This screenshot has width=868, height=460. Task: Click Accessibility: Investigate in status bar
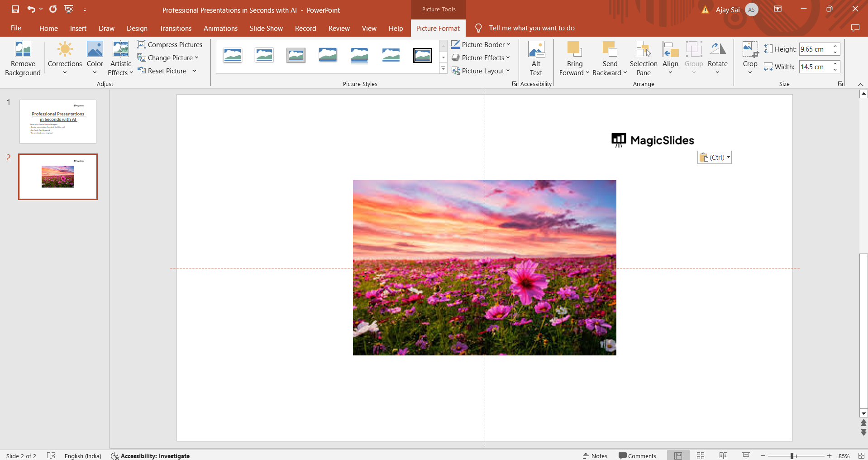coord(150,455)
